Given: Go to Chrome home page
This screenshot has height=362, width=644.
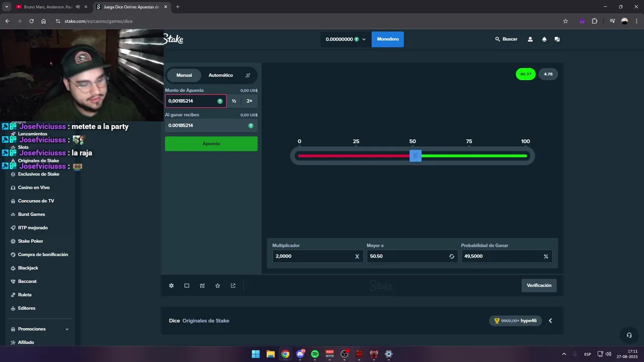Looking at the screenshot, I should tap(44, 21).
